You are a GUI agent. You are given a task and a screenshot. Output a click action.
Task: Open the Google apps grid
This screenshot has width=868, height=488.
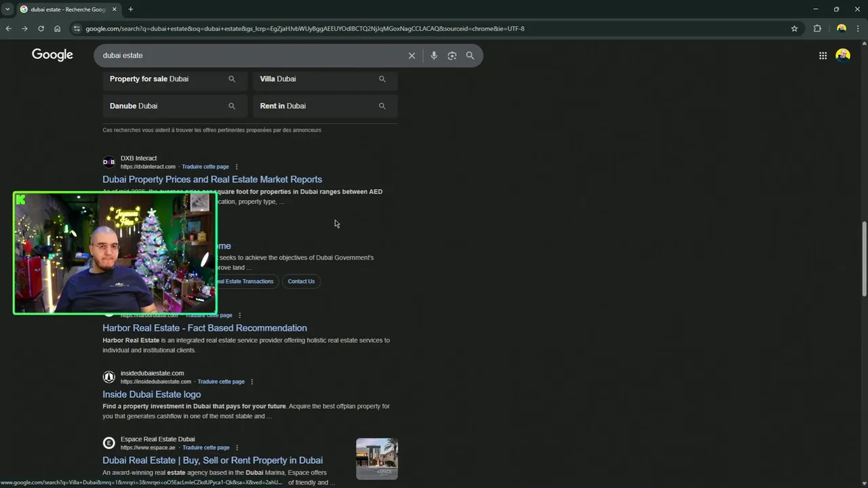coord(823,56)
